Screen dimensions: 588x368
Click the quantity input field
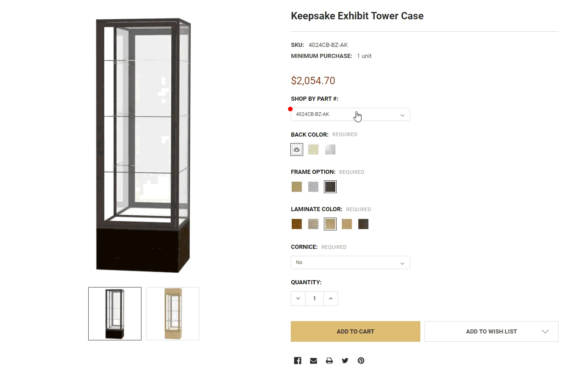click(x=314, y=299)
